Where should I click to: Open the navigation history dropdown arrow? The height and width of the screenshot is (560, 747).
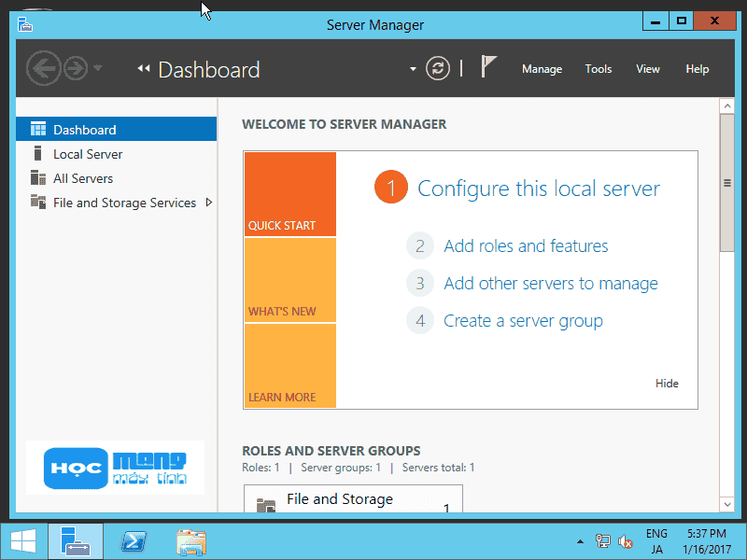(98, 67)
